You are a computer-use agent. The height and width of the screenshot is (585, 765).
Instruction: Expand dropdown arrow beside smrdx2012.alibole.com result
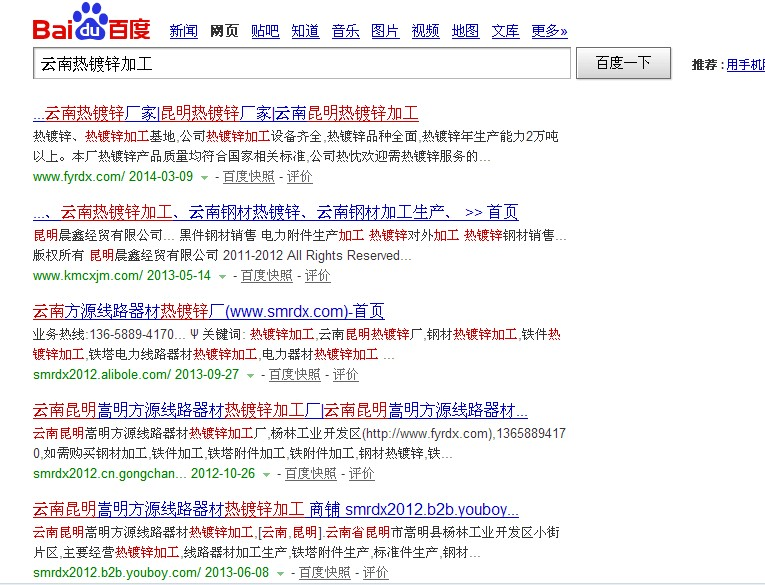coord(250,375)
